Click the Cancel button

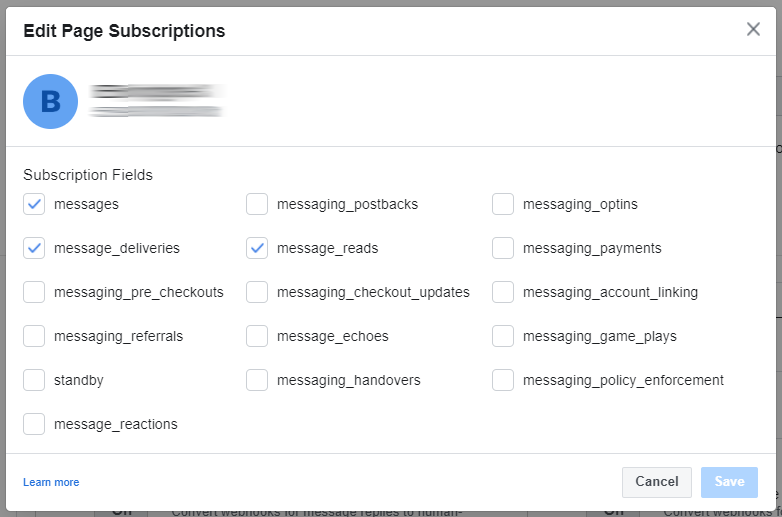click(x=656, y=482)
